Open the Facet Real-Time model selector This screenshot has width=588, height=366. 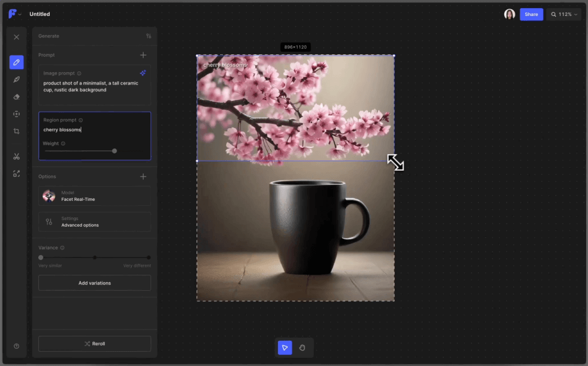click(94, 196)
